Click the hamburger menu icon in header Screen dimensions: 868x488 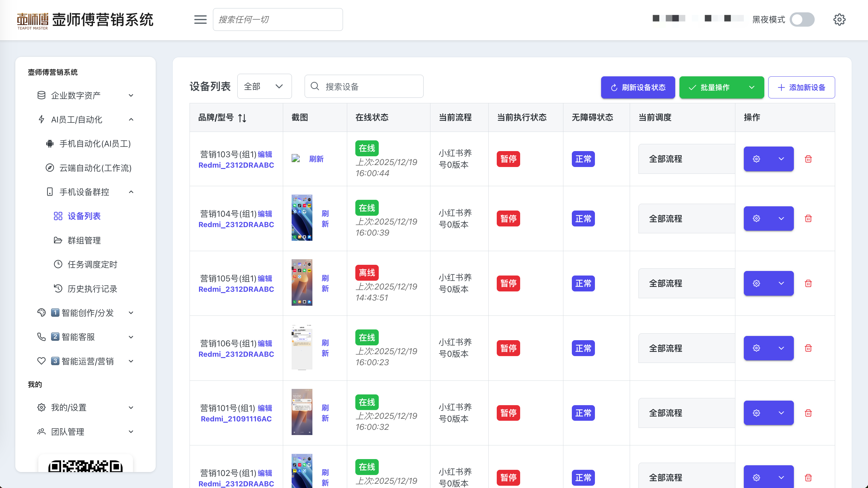(x=200, y=19)
